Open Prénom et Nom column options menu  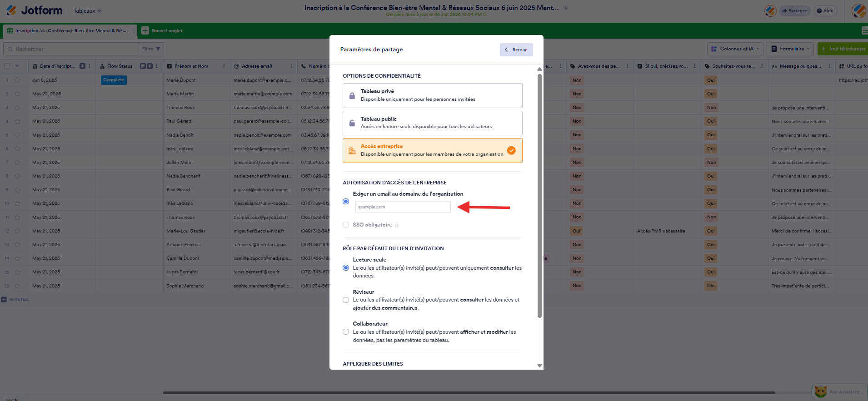[x=224, y=66]
